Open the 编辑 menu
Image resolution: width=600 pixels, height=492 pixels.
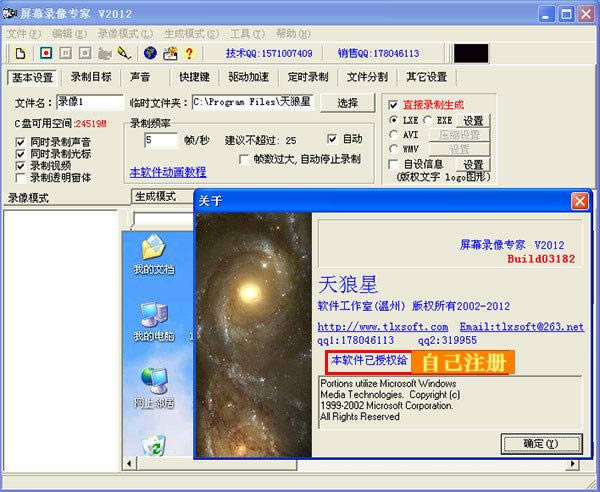(69, 34)
